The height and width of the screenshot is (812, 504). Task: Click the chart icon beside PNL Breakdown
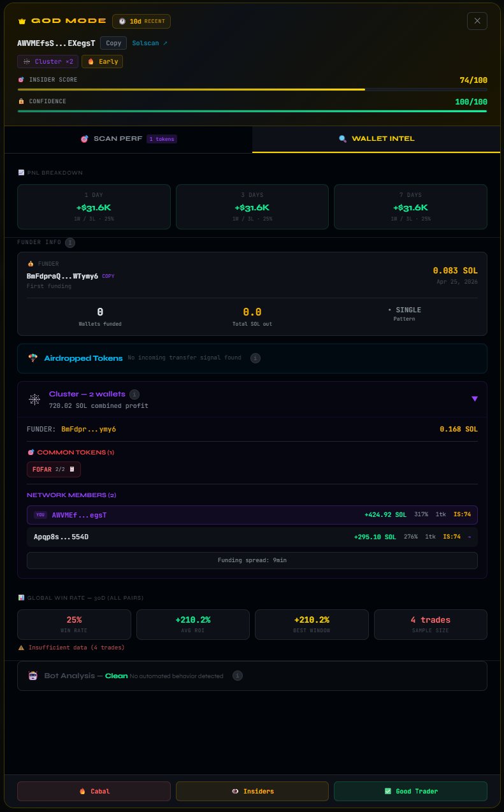(21, 173)
